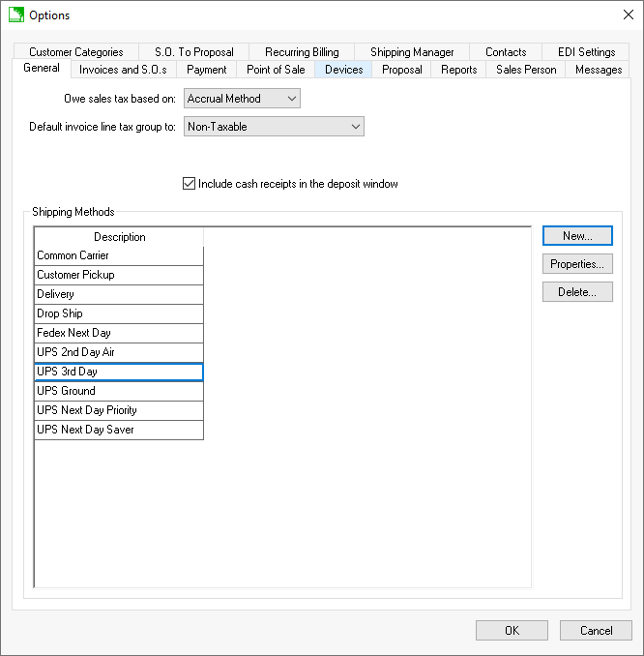The width and height of the screenshot is (644, 656).
Task: Select the UPS Ground row
Action: [x=119, y=391]
